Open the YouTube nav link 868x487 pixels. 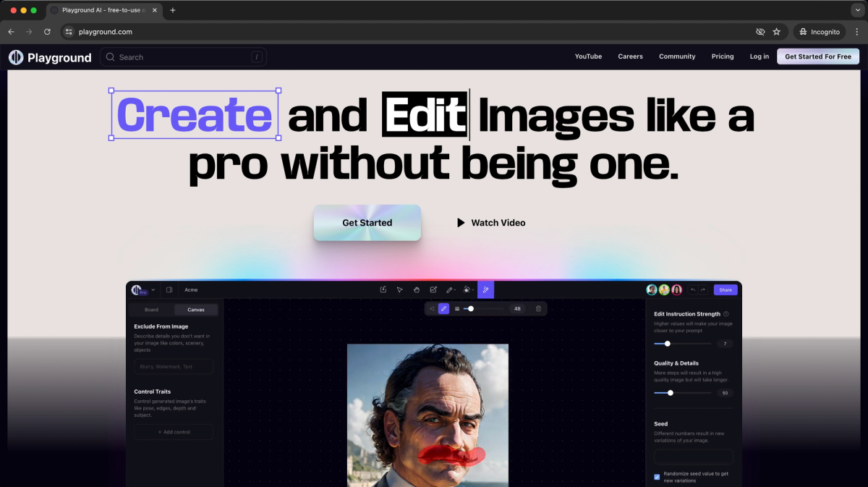pos(588,56)
